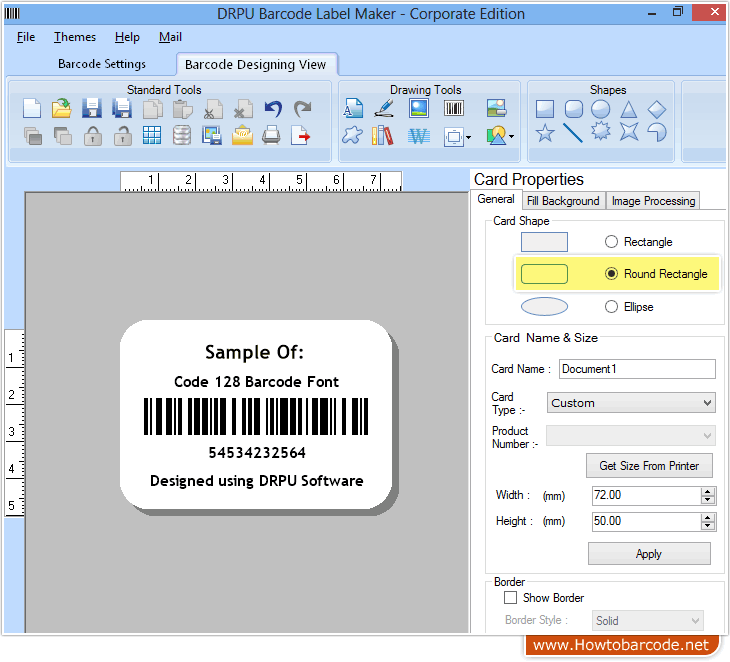Click the yellow round rectangle shape preview
The width and height of the screenshot is (730, 662).
point(544,274)
